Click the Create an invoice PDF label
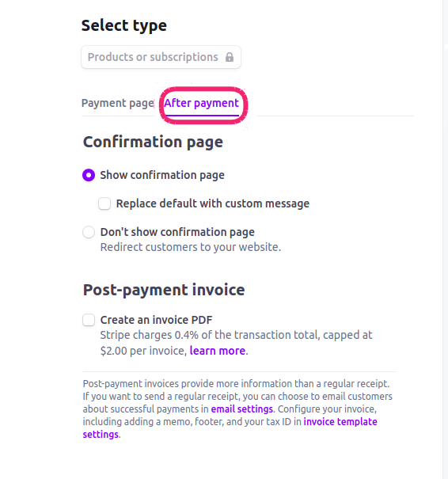Screen dimensions: 448x479 tap(157, 320)
